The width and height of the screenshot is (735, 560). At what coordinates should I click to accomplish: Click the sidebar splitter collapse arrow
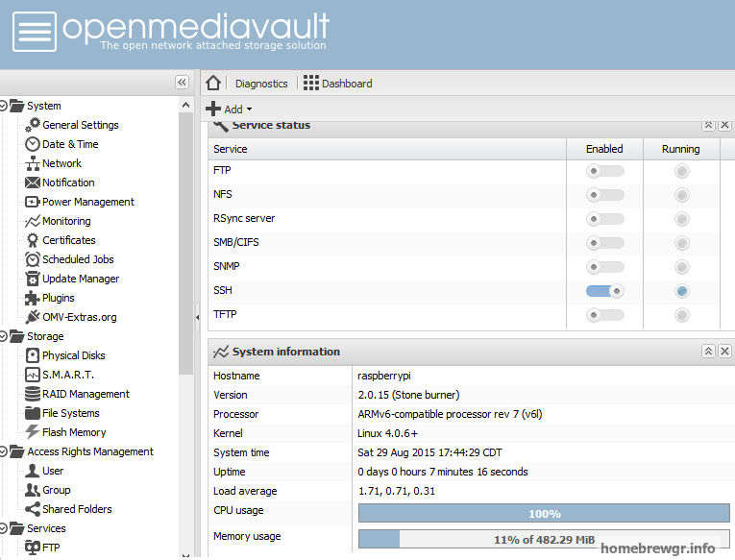(x=197, y=317)
